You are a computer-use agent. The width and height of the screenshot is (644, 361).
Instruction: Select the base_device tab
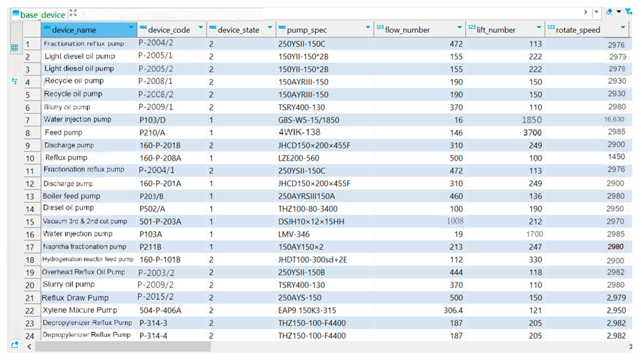click(42, 15)
